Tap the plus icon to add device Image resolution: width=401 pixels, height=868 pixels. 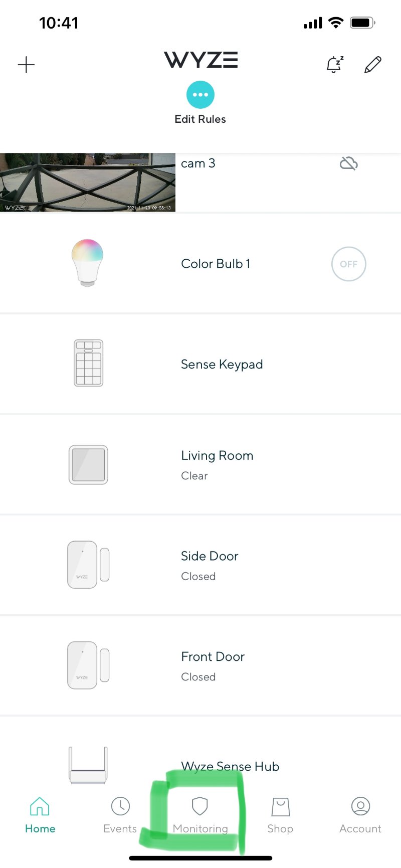click(26, 65)
